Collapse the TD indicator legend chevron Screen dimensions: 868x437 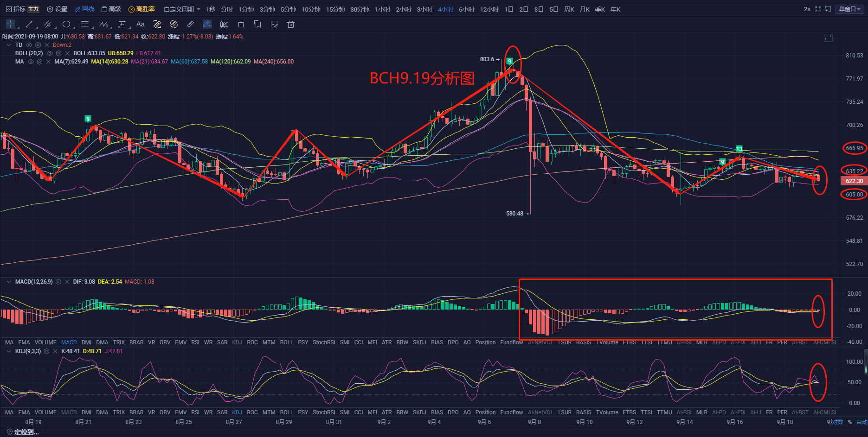(9, 45)
